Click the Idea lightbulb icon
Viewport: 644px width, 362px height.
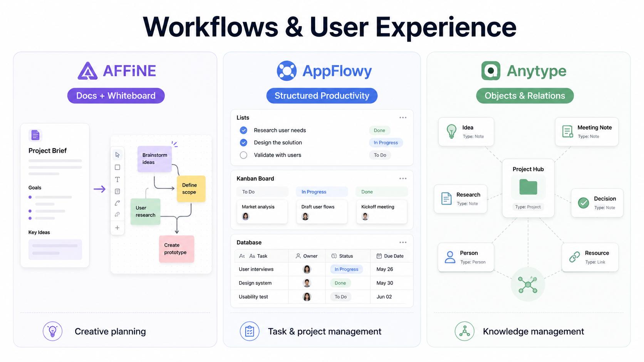[x=451, y=132]
